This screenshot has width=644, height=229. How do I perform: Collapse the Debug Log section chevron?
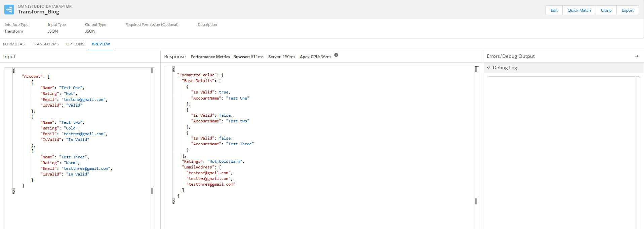pyautogui.click(x=488, y=68)
